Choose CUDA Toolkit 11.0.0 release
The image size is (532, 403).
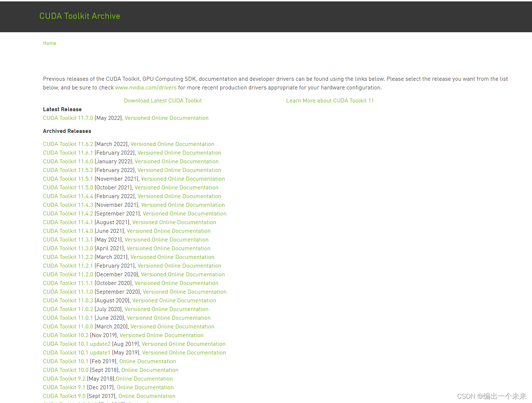(x=68, y=327)
